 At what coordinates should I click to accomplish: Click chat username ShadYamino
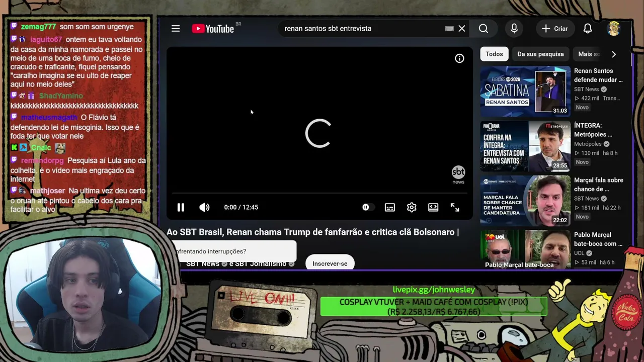pos(61,96)
